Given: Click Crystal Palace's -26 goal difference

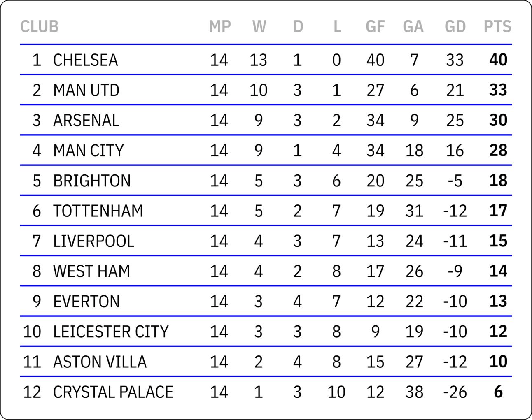Looking at the screenshot, I should pyautogui.click(x=455, y=392).
